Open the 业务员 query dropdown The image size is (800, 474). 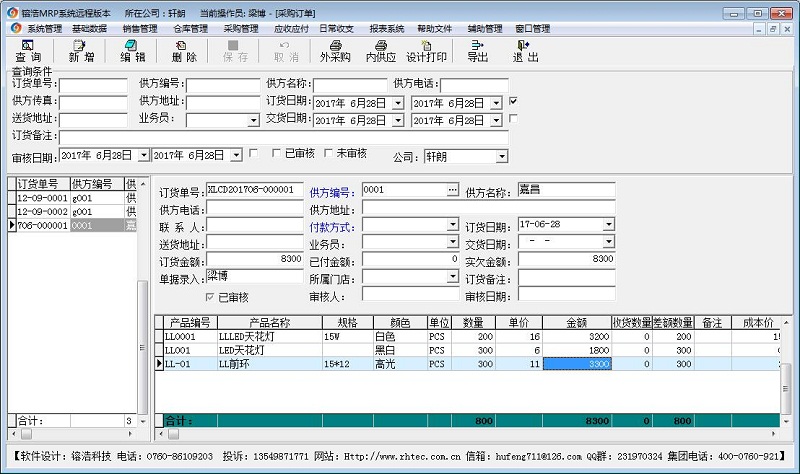point(254,121)
